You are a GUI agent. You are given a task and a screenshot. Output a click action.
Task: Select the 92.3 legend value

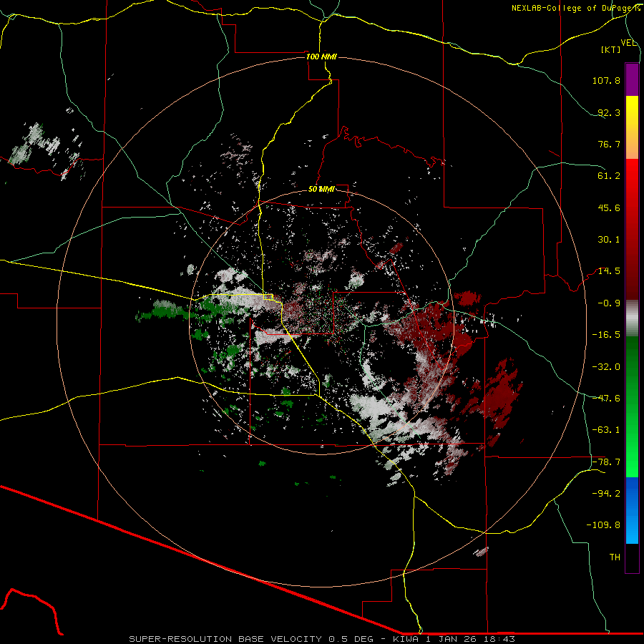[x=609, y=112]
